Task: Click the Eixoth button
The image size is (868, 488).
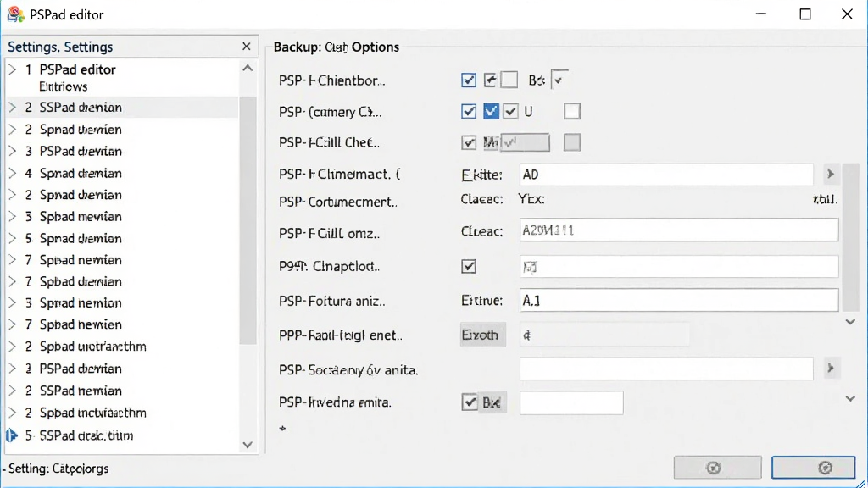Action: 482,335
